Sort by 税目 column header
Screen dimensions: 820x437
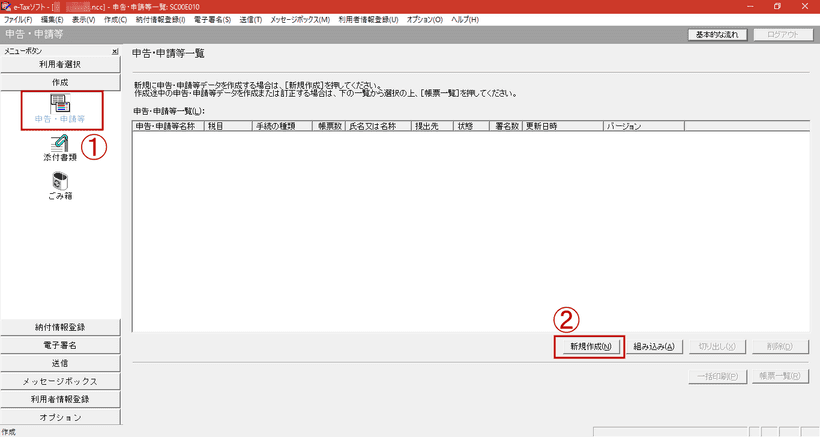click(x=228, y=126)
